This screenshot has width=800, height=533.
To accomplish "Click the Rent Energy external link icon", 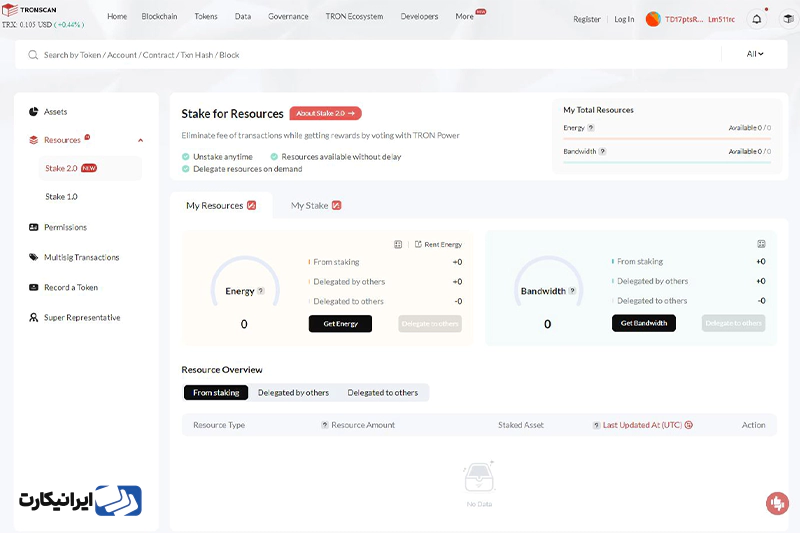I will (x=418, y=244).
